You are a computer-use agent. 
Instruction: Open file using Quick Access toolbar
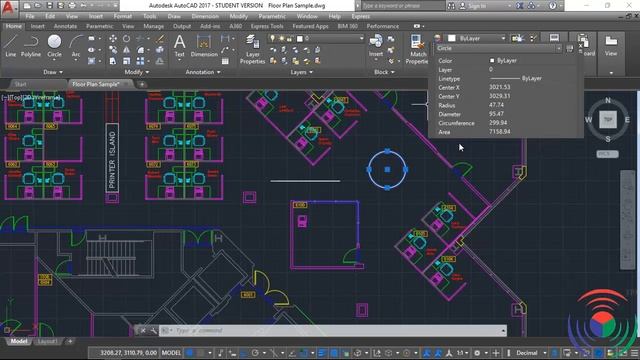pos(38,6)
